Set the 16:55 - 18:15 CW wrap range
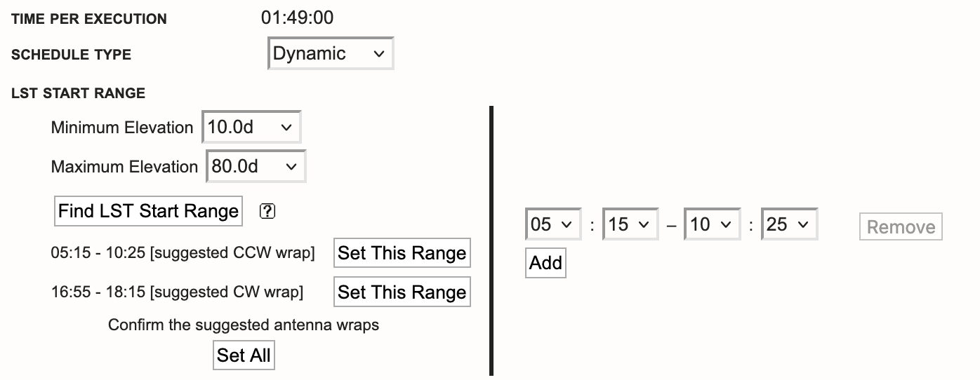 pos(402,292)
